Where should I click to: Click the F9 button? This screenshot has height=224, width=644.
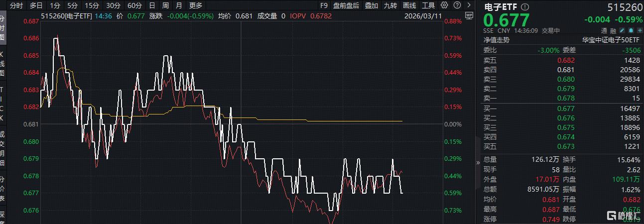pos(324,5)
